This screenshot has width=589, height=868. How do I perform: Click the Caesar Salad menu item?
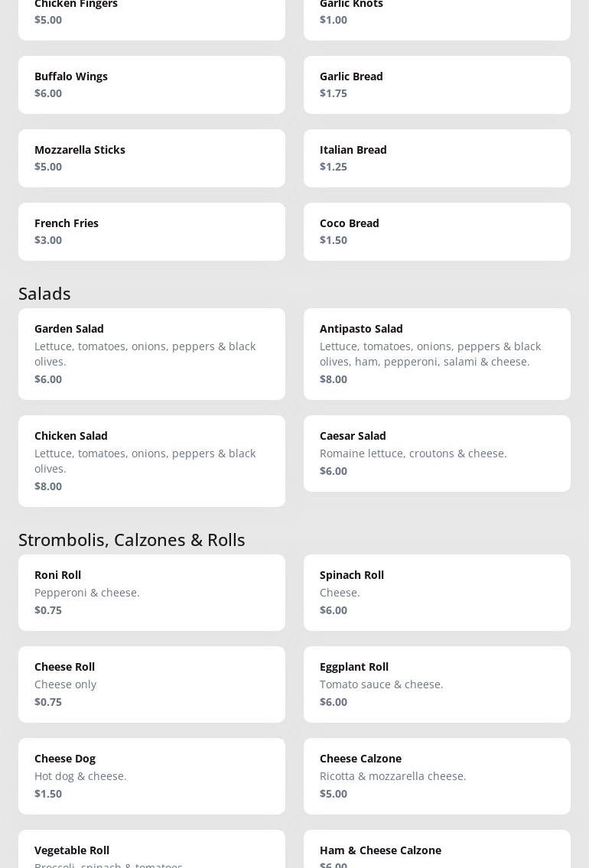437,454
